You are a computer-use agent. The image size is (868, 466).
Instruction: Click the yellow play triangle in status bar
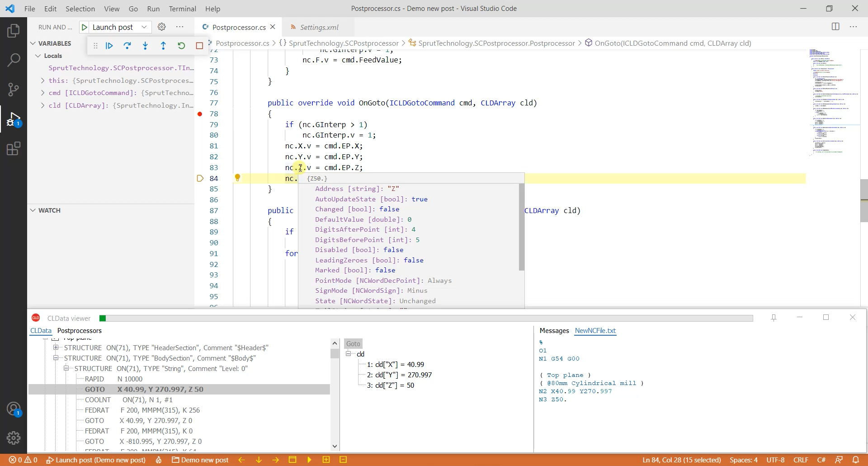click(309, 460)
